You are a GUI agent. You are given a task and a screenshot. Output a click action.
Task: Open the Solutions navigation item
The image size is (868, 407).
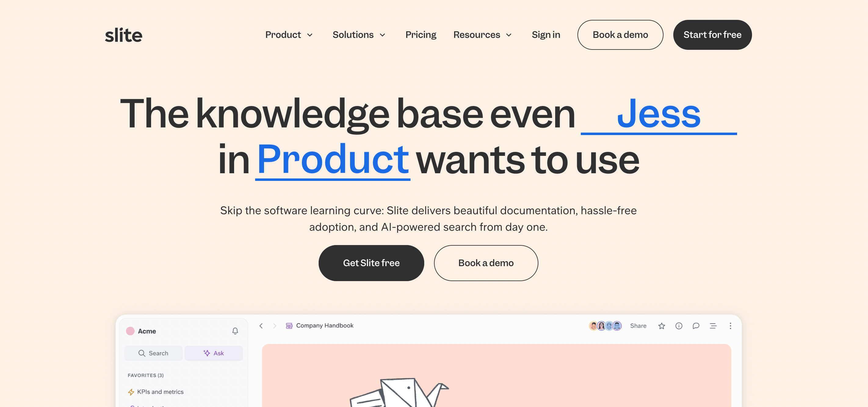click(353, 35)
